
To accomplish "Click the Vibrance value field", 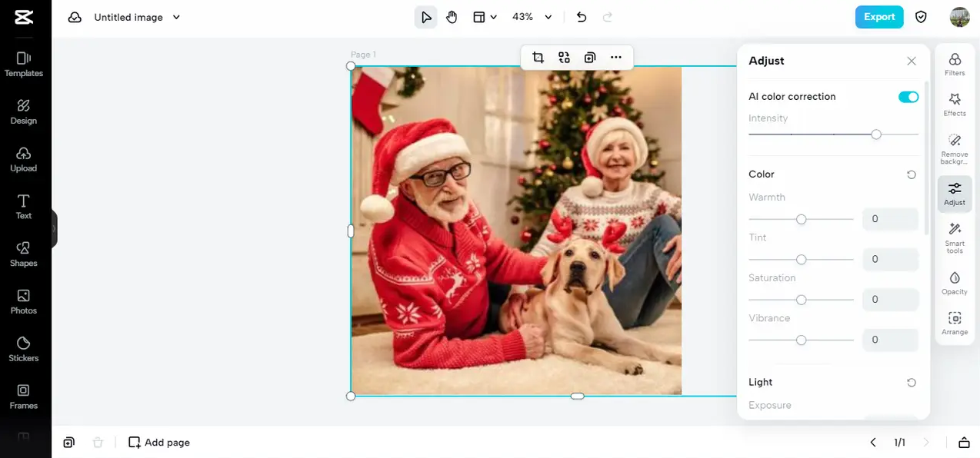I will click(x=890, y=340).
